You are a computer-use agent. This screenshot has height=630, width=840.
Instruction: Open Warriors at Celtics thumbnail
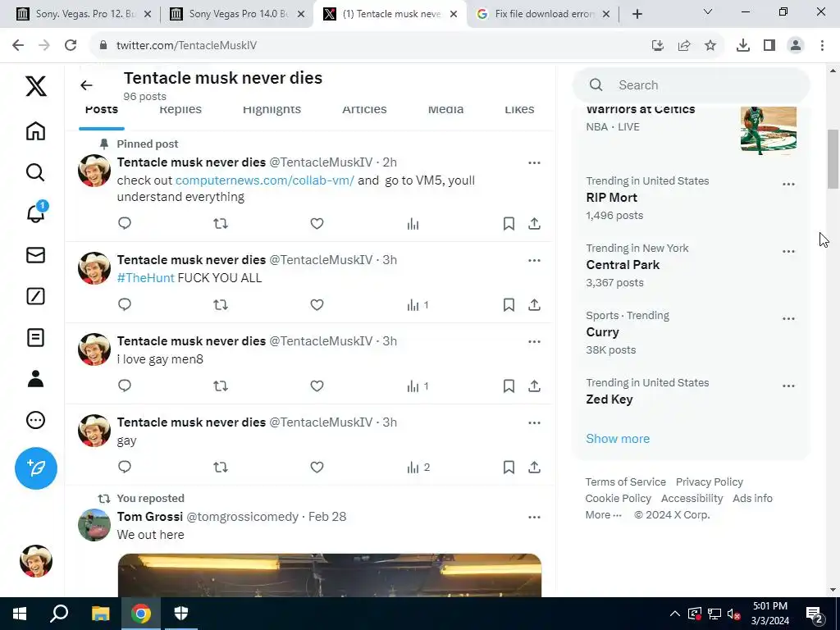768,130
